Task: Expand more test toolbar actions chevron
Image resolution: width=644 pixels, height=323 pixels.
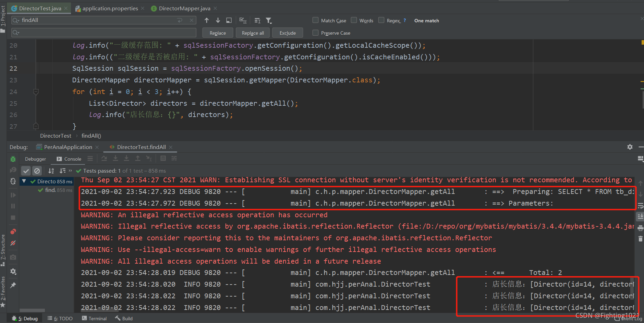Action: click(x=70, y=171)
